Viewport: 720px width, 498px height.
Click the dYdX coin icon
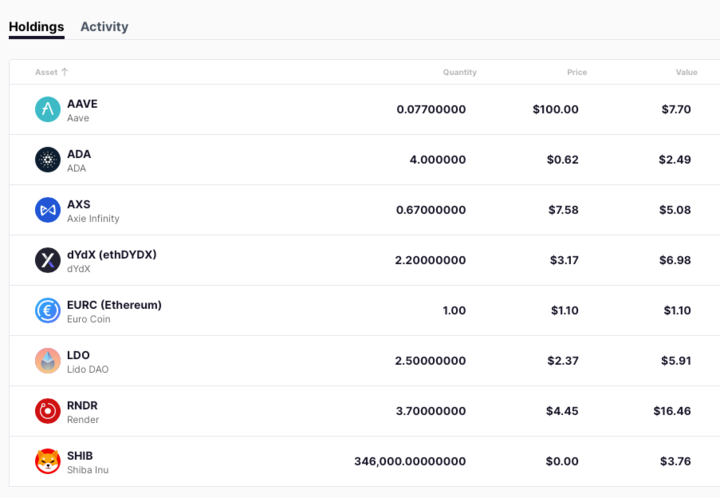click(48, 260)
